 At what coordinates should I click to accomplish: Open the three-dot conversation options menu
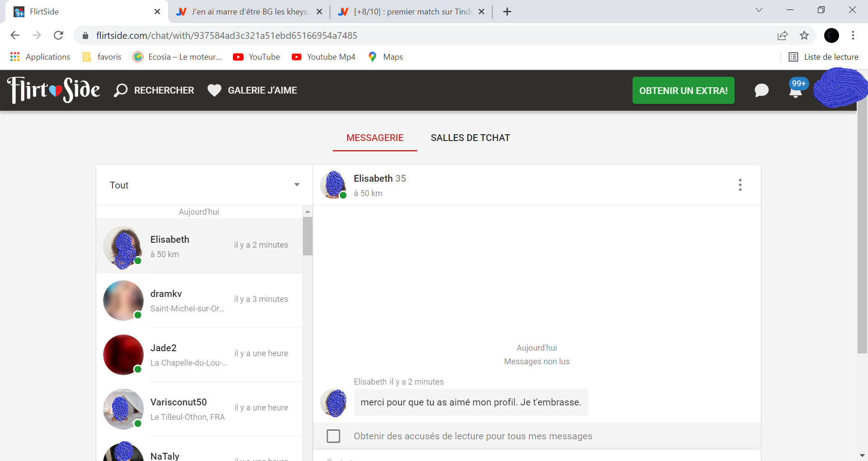coord(740,185)
